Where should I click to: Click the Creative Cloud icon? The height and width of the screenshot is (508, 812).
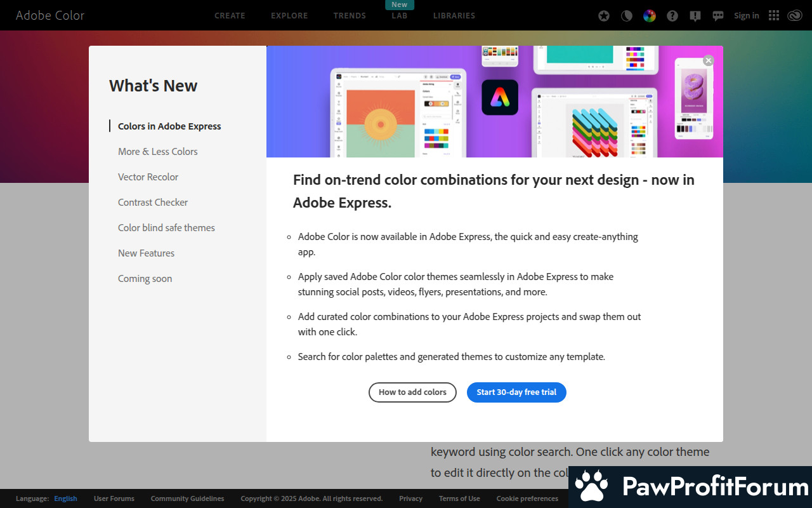coord(795,16)
